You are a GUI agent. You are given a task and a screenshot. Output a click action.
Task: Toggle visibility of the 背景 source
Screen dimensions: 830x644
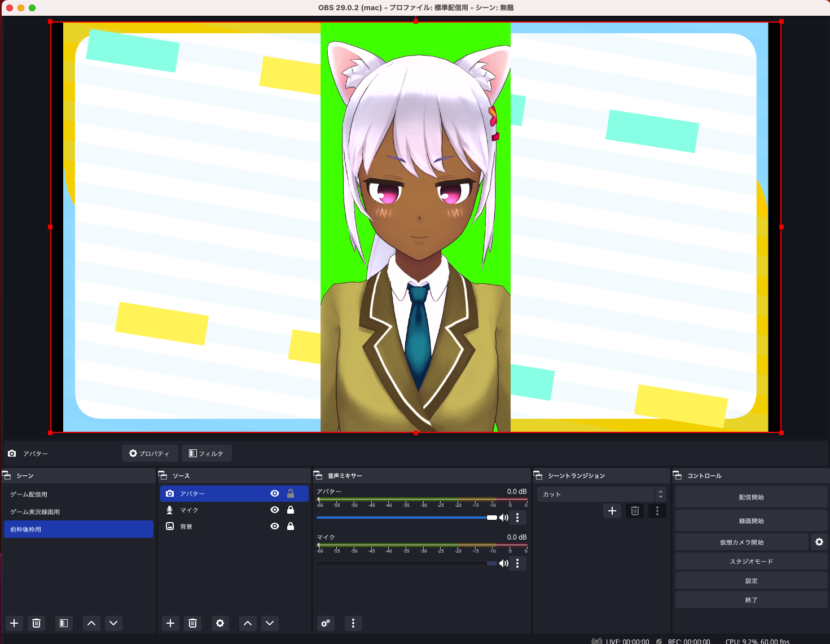(275, 526)
